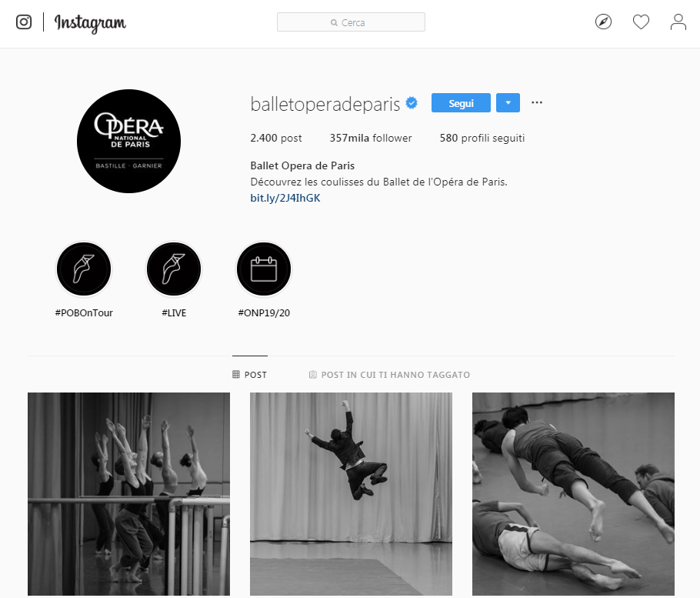Click the Segui follow button
The width and height of the screenshot is (700, 598).
(x=461, y=102)
